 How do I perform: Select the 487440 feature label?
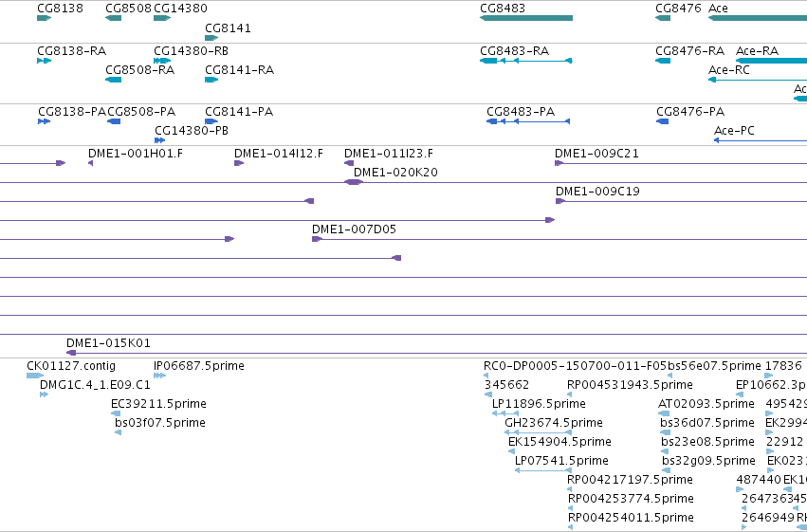(759, 480)
